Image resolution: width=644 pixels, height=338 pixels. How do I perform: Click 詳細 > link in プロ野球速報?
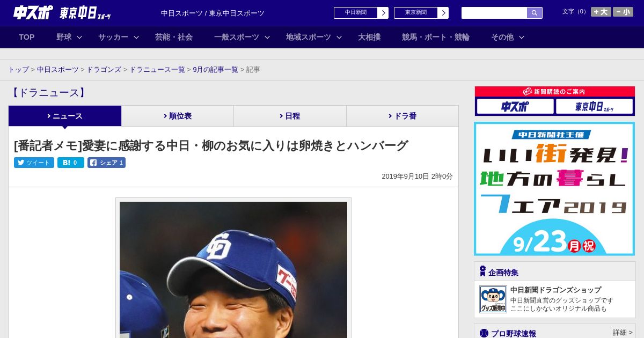coord(623,333)
